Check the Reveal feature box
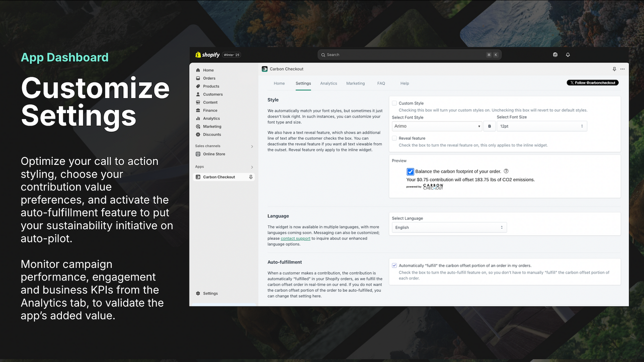The width and height of the screenshot is (644, 362). [x=394, y=138]
